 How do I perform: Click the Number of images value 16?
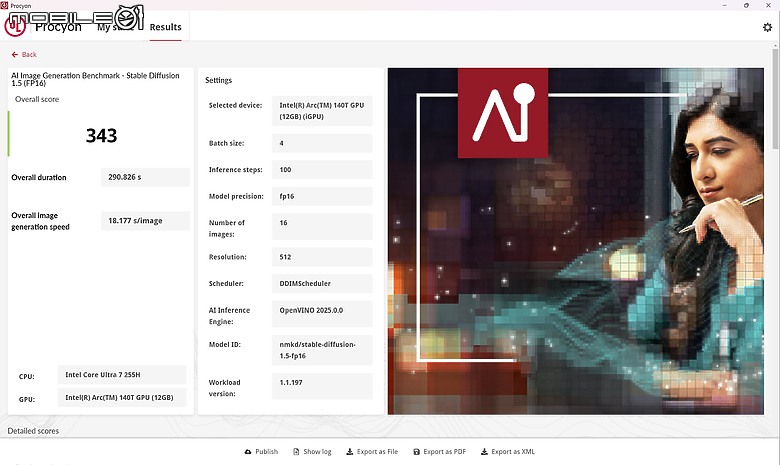[x=322, y=228]
